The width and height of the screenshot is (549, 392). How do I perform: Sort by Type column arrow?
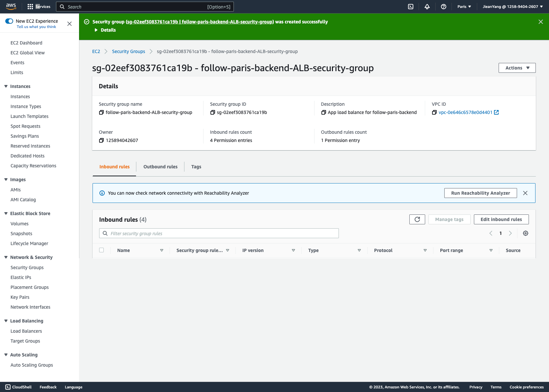tap(359, 250)
